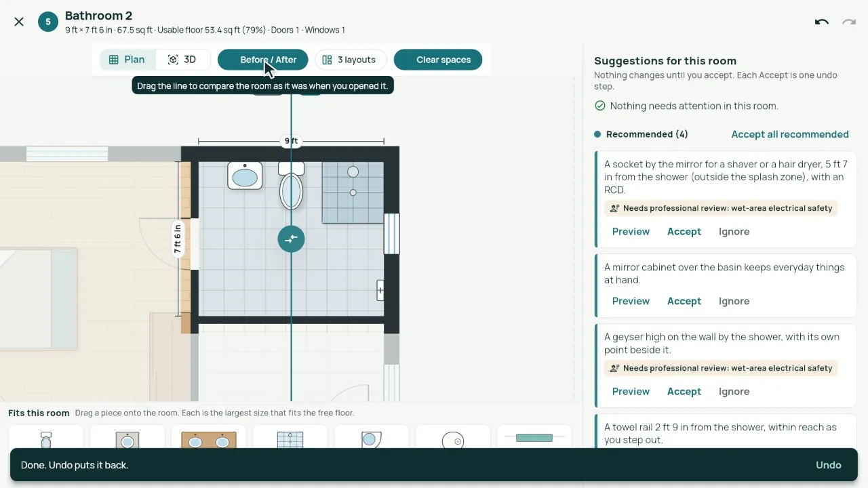Click the Clear spaces button
Screen dimensions: 868x488
(x=438, y=60)
